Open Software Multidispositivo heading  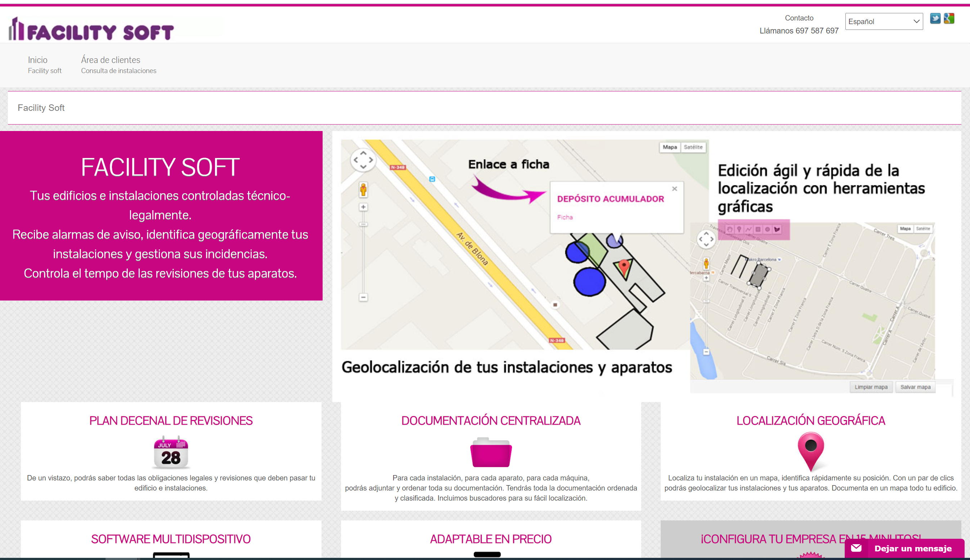point(171,539)
